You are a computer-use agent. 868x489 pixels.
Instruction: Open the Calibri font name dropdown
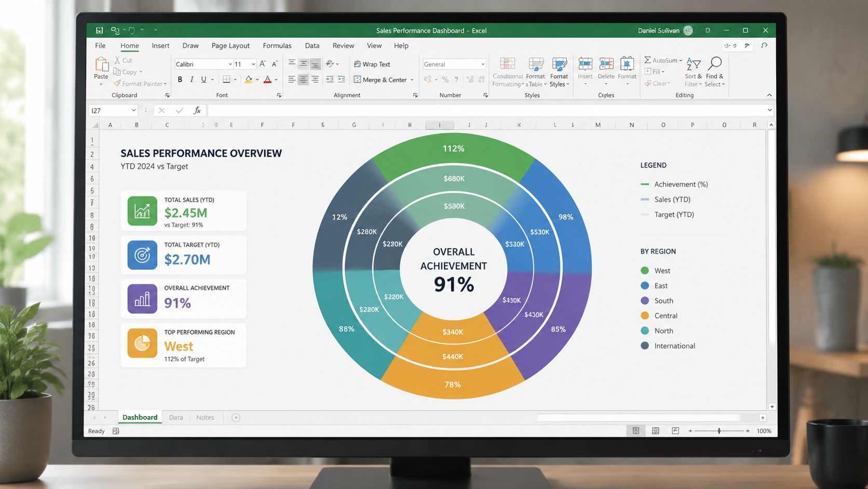[230, 64]
